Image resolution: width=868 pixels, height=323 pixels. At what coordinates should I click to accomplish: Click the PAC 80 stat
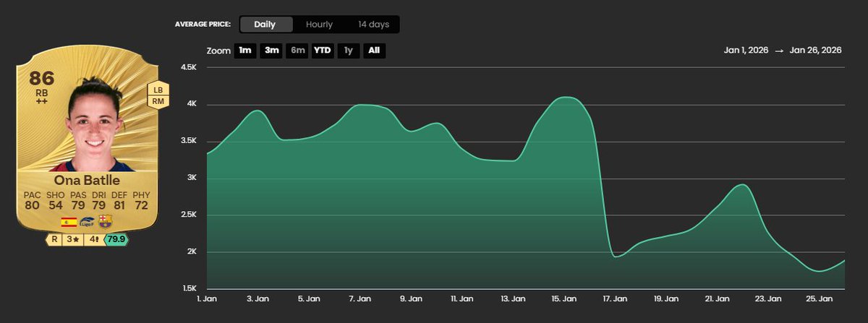tap(33, 201)
